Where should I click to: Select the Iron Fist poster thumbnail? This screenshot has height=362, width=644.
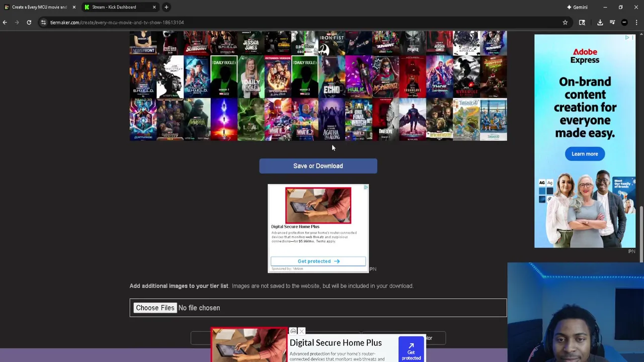tap(332, 43)
